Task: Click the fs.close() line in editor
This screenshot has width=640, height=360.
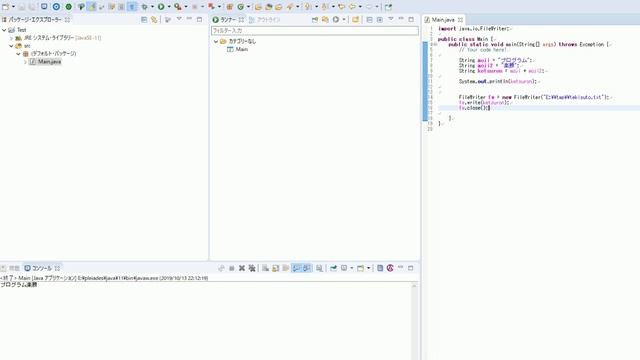Action: 473,108
